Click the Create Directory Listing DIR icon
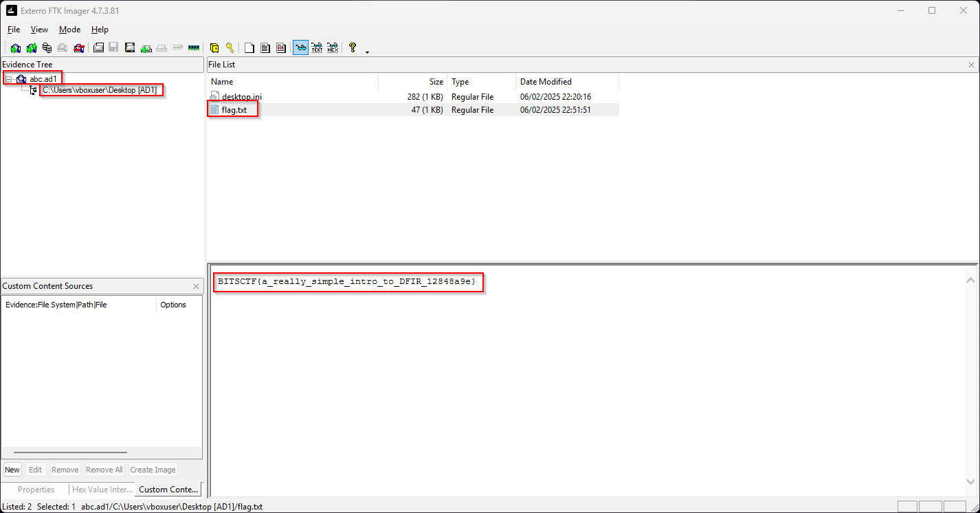 tap(281, 48)
